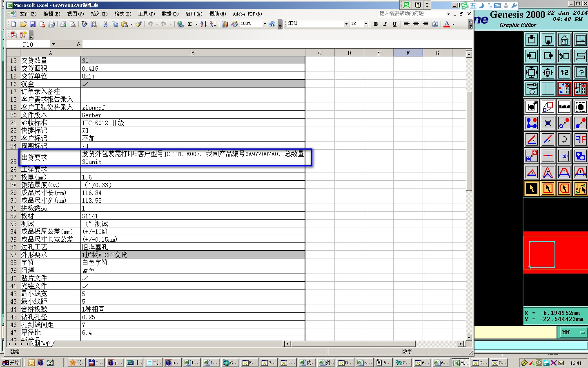Viewport: 588px width, 368px height.
Task: Click the next sheet navigation arrow
Action: coord(22,344)
